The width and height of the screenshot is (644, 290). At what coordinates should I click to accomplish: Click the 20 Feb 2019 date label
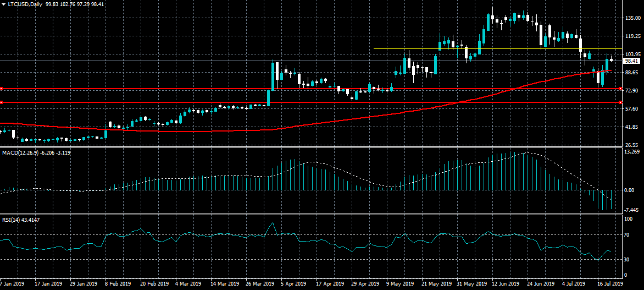click(154, 284)
